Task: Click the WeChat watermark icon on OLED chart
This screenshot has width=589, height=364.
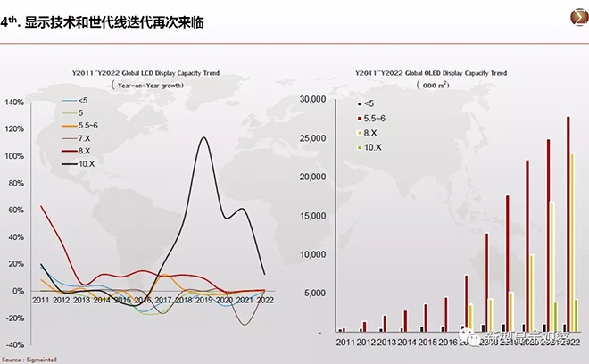Action: click(x=471, y=340)
